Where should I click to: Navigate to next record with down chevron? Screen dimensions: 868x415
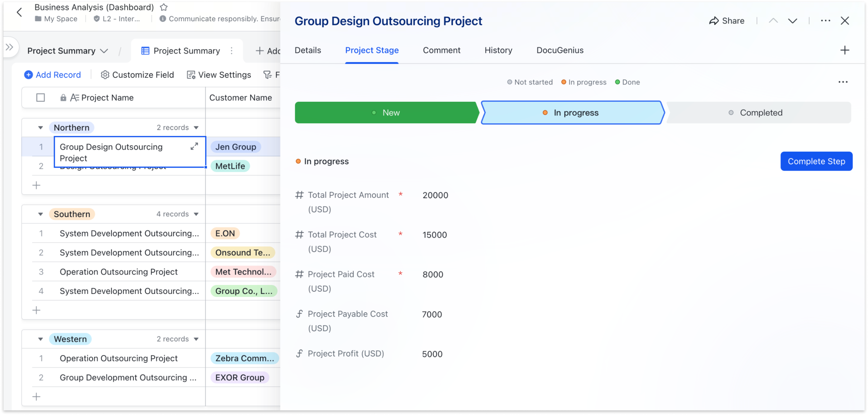tap(793, 21)
